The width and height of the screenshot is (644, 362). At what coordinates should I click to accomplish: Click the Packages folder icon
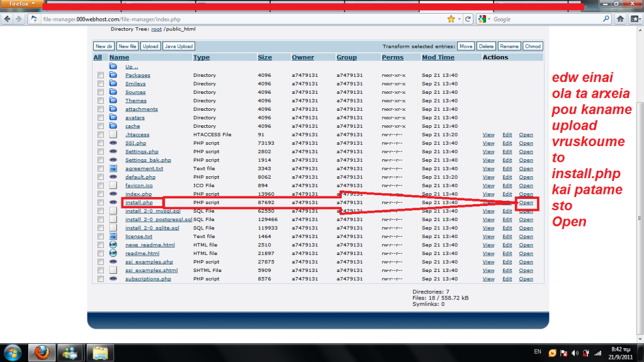tap(113, 75)
